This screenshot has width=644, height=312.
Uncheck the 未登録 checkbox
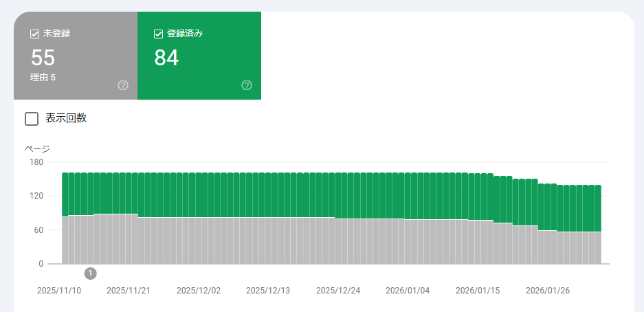click(35, 34)
